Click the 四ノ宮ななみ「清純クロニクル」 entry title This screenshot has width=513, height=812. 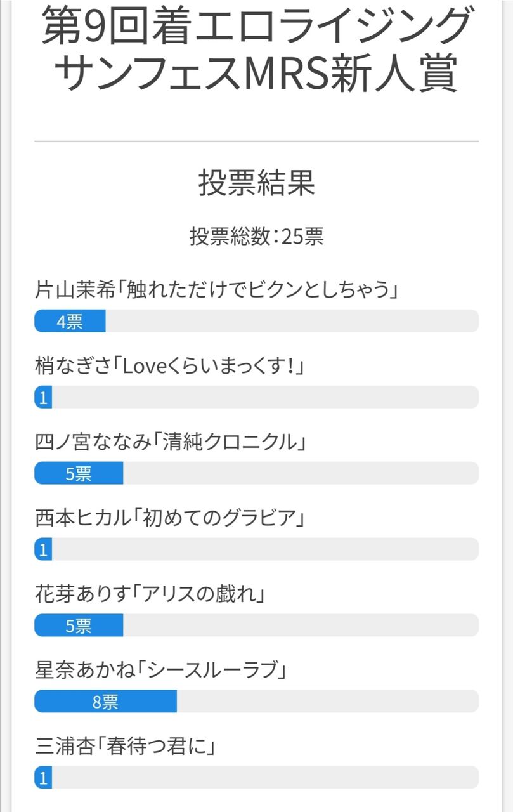(x=171, y=442)
